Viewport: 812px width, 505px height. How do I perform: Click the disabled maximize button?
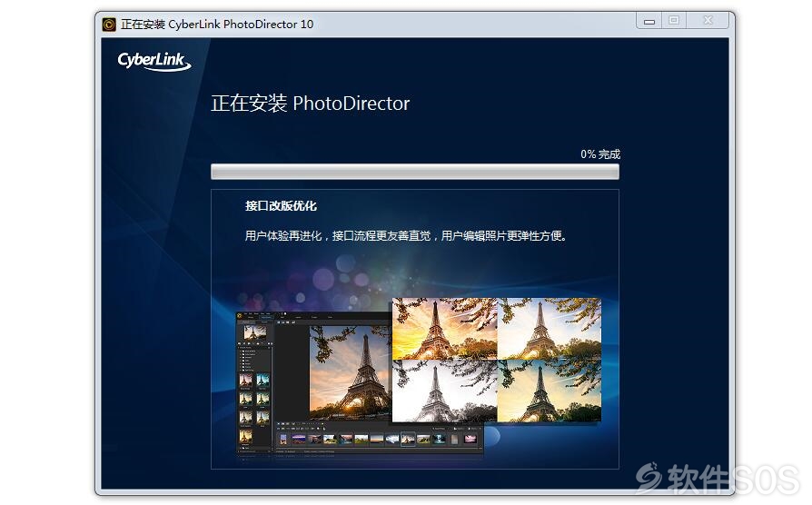pyautogui.click(x=674, y=21)
